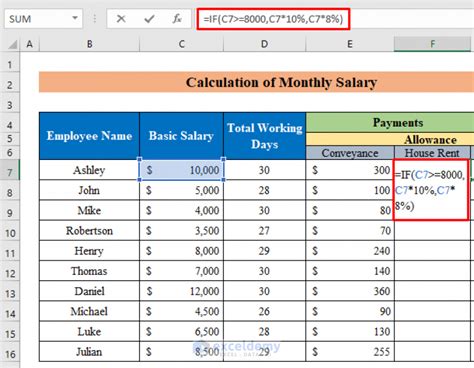The width and height of the screenshot is (474, 368).
Task: Select the Daniel name cell
Action: [x=89, y=291]
